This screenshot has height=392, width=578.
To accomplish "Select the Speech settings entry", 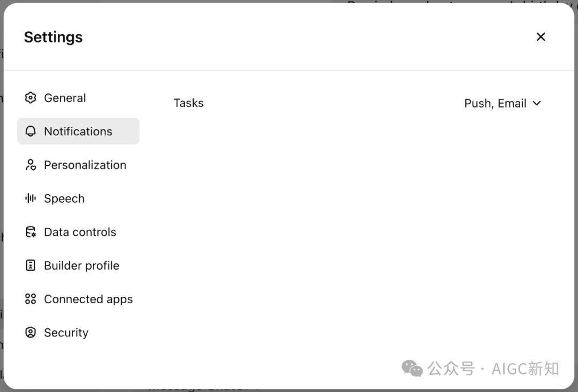I will click(x=64, y=198).
